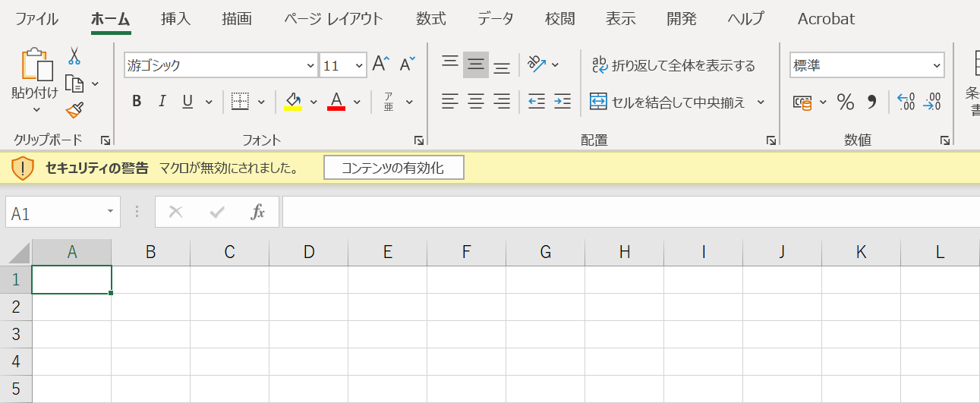980x403 pixels.
Task: Apply percent style (%)
Action: tap(846, 102)
